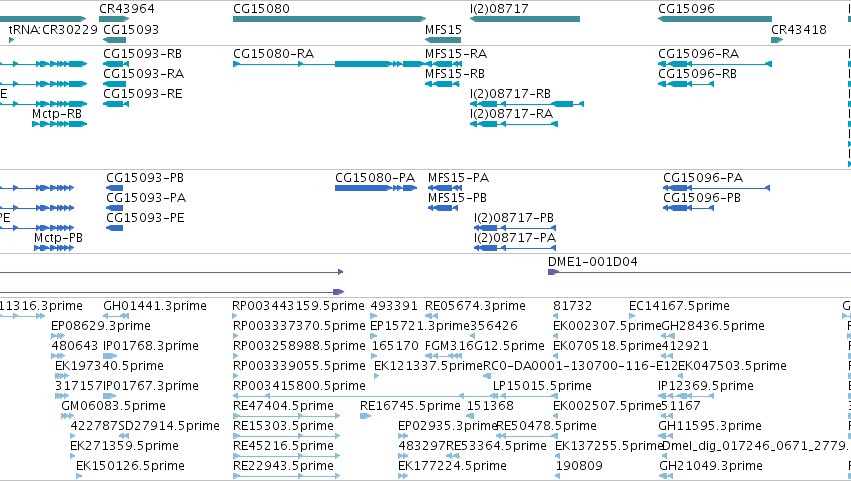Select transcript CG15080-RA
Viewport: 851px width, 481px height.
click(329, 64)
